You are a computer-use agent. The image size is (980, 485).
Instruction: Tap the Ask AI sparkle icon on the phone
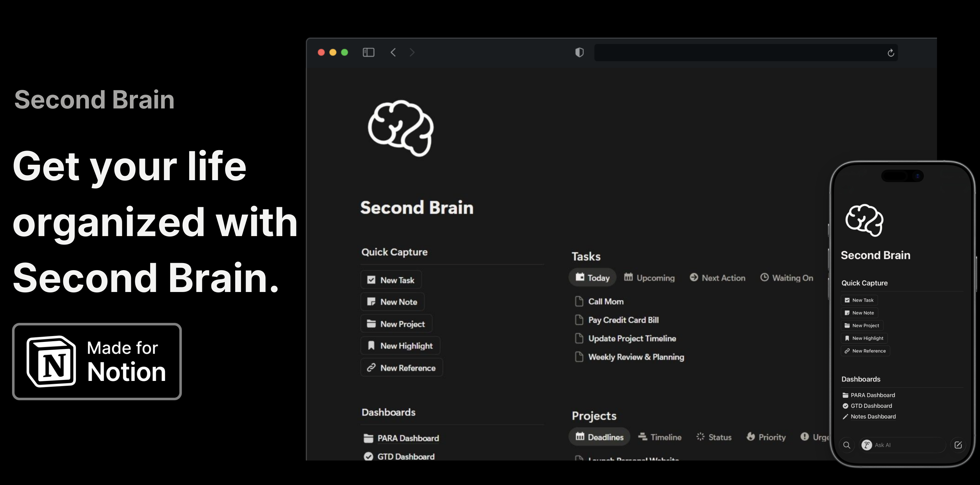tap(866, 445)
